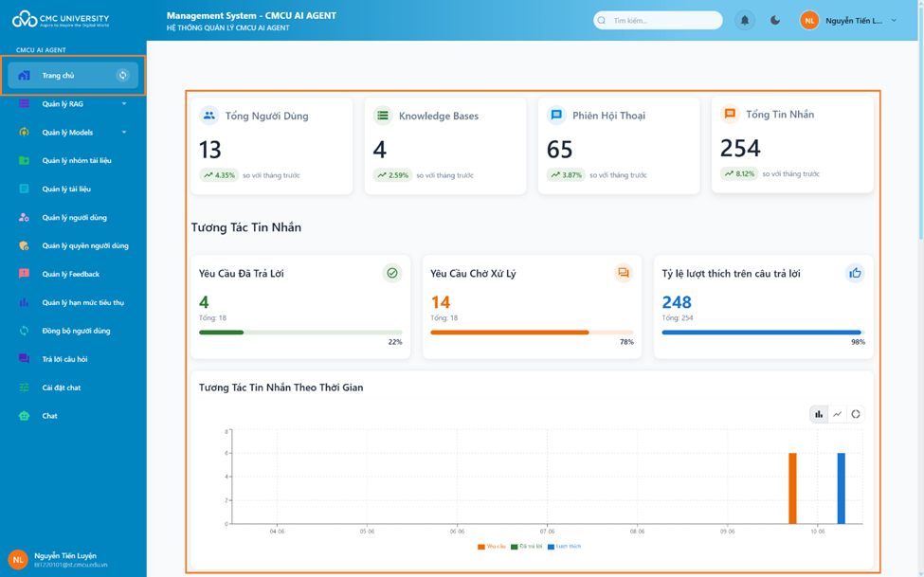924x577 pixels.
Task: Open Cài đặt chat settings page
Action: (x=61, y=388)
